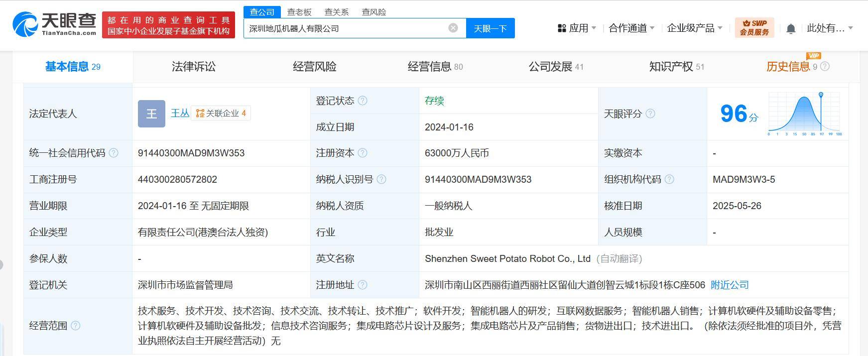
Task: Expand the 合作通道 dropdown
Action: [631, 28]
